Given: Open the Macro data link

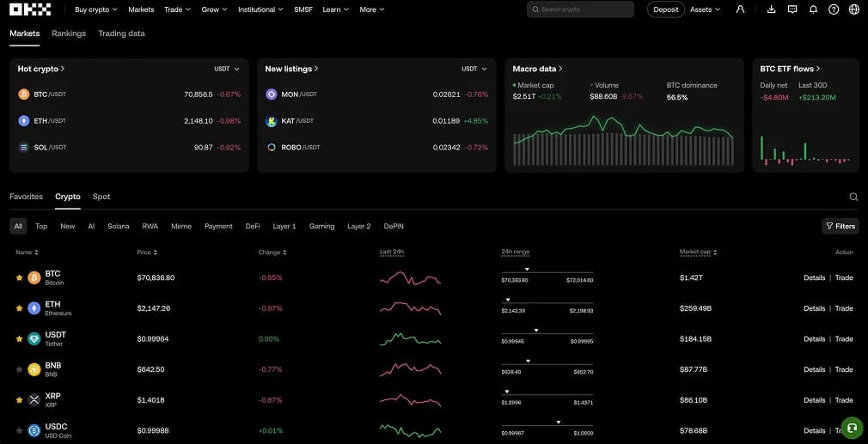Looking at the screenshot, I should pos(537,69).
